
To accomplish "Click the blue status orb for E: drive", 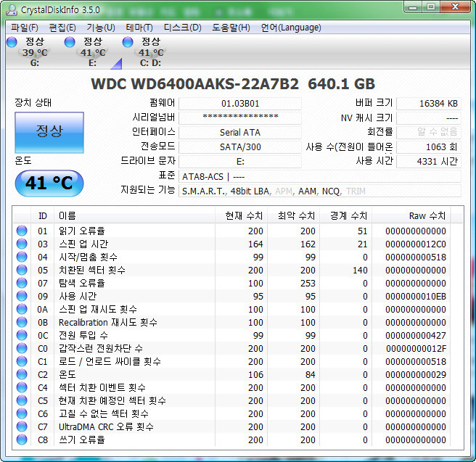I will 70,42.
